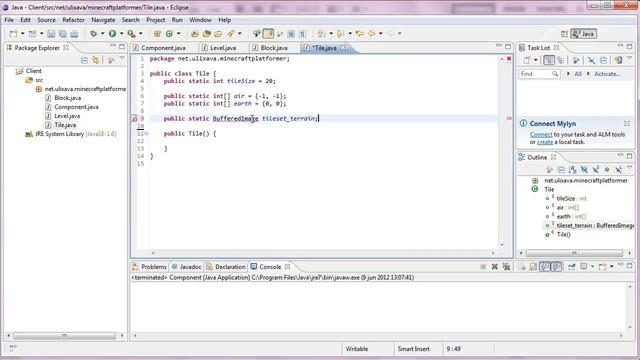Image resolution: width=640 pixels, height=360 pixels.
Task: Toggle Hide Non-Public Members green dot
Action: pyautogui.click(x=607, y=169)
